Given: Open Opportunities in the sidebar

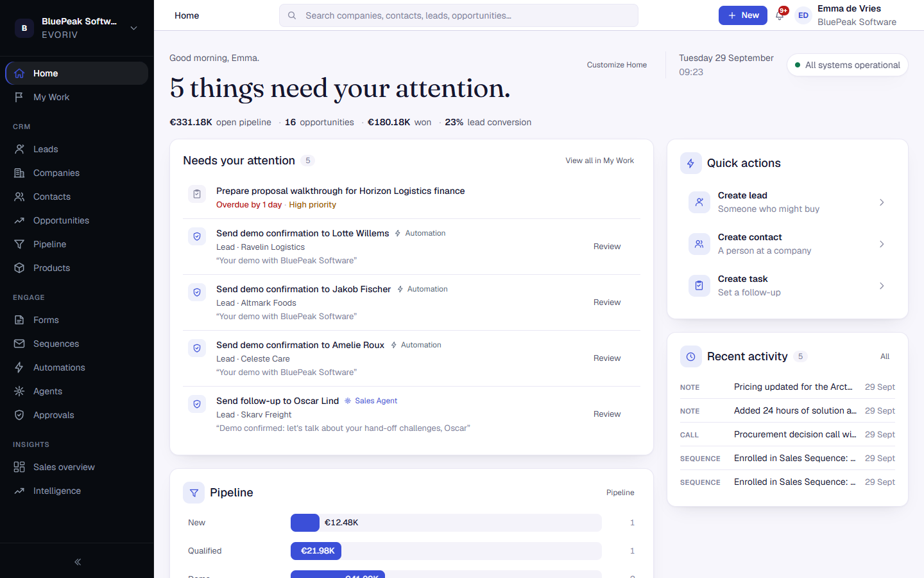Looking at the screenshot, I should pyautogui.click(x=77, y=220).
